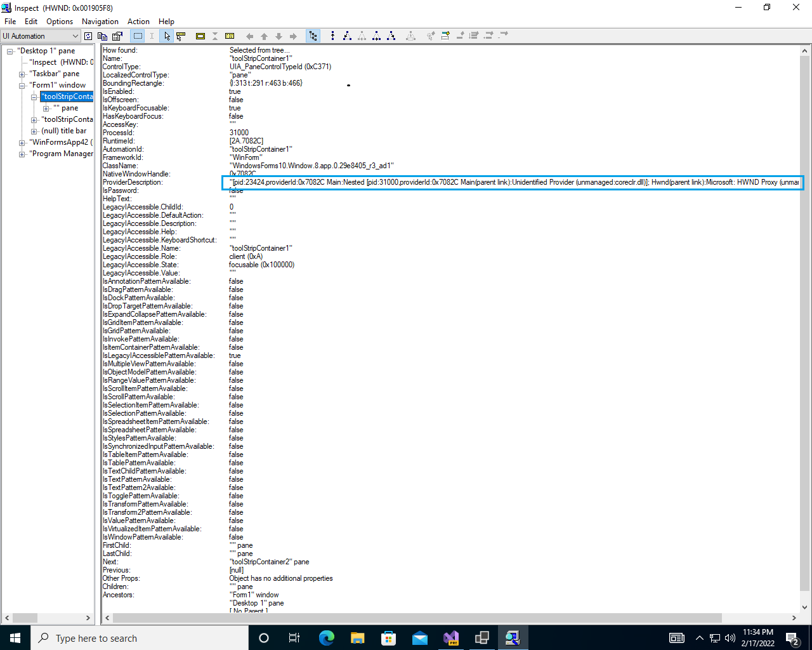
Task: Click the Navigate to Last Child icon
Action: (x=391, y=36)
